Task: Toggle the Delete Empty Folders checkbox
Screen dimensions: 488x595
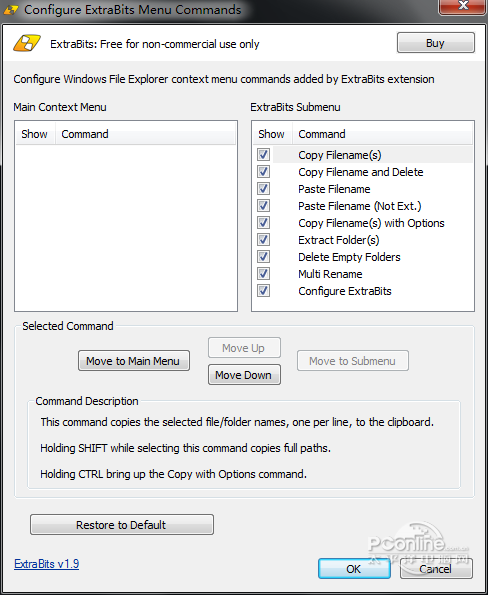Action: (x=263, y=257)
